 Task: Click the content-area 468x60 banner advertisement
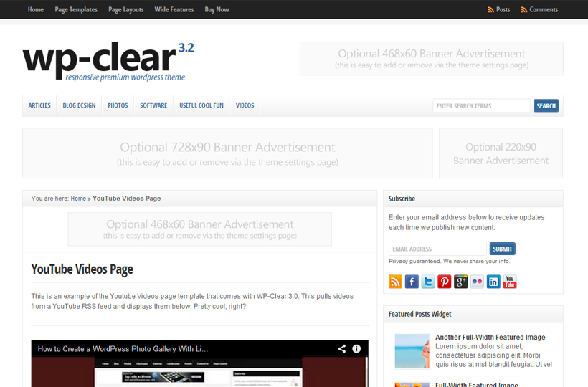point(200,229)
